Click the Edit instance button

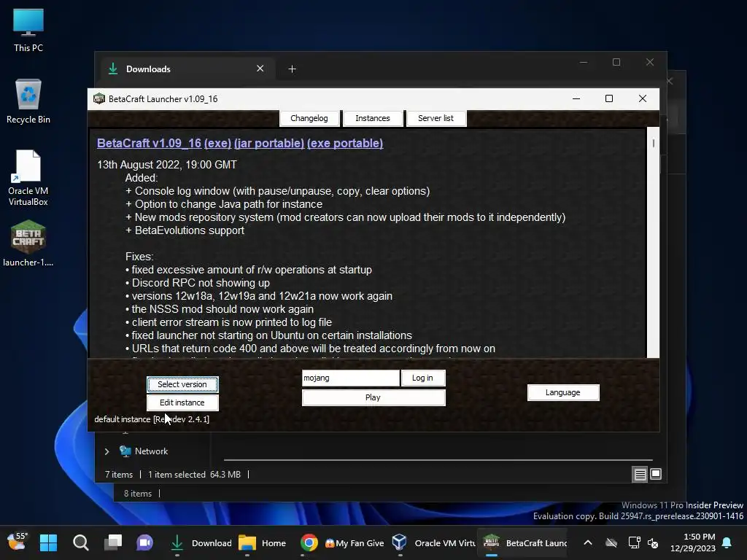182,402
